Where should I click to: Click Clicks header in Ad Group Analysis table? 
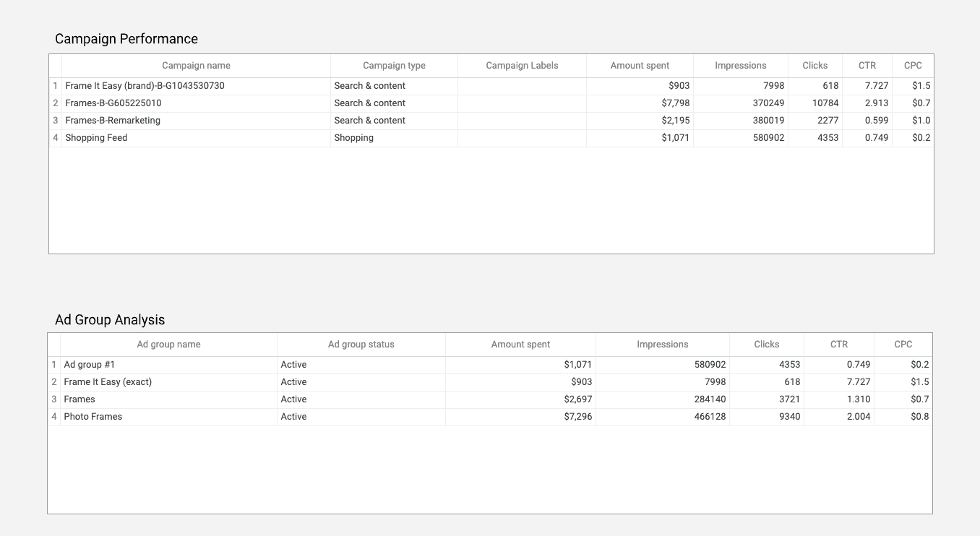pos(767,345)
